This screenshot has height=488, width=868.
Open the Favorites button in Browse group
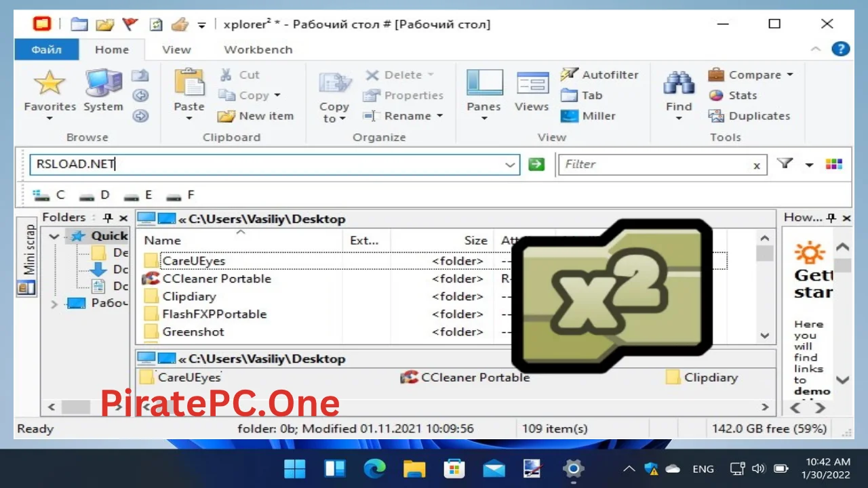click(x=50, y=95)
